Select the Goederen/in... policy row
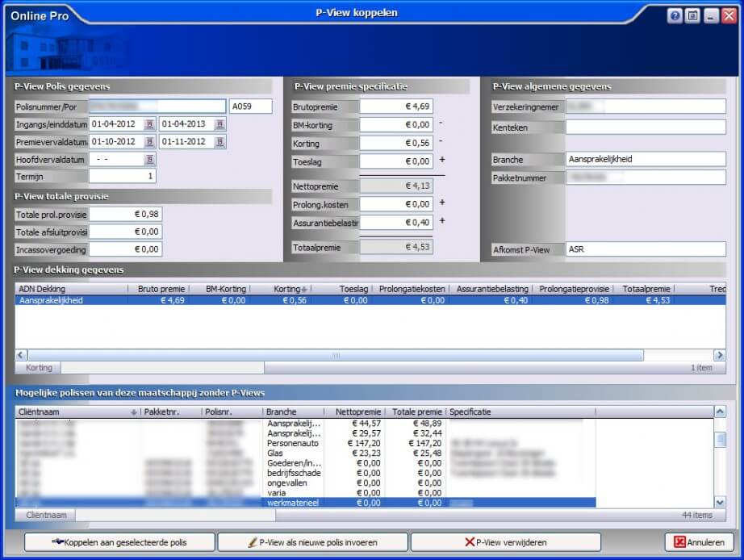The width and height of the screenshot is (744, 560). [x=306, y=463]
